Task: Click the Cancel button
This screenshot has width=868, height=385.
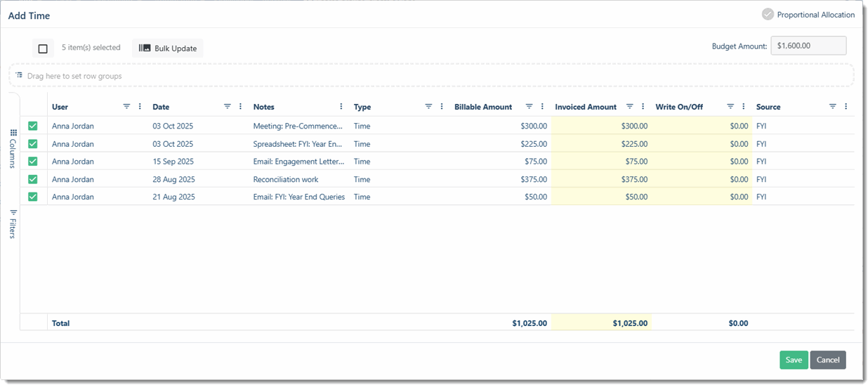Action: (x=827, y=360)
